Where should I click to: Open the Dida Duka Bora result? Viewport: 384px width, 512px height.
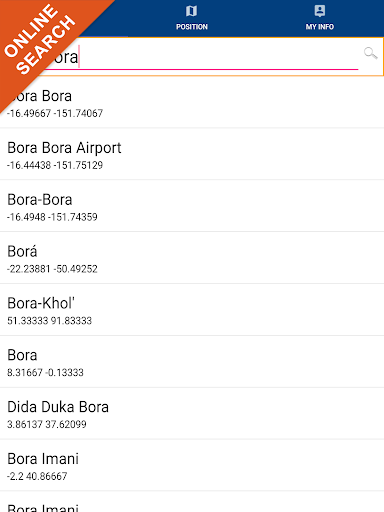(x=192, y=413)
